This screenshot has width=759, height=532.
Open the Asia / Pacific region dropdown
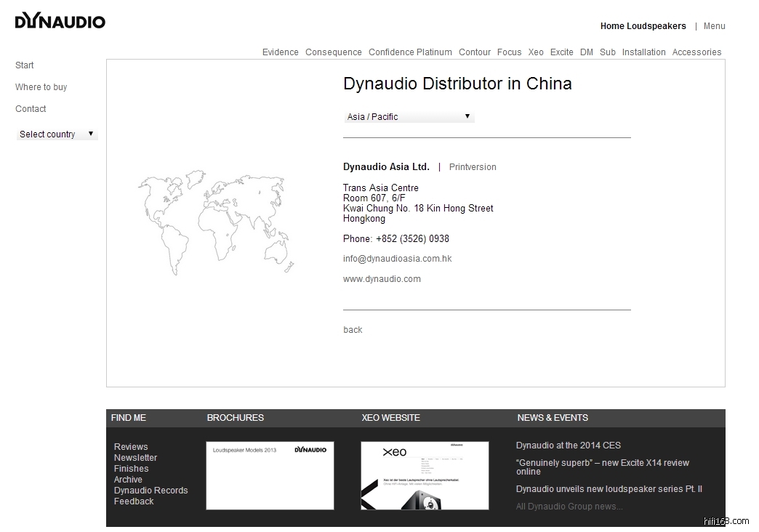click(409, 117)
